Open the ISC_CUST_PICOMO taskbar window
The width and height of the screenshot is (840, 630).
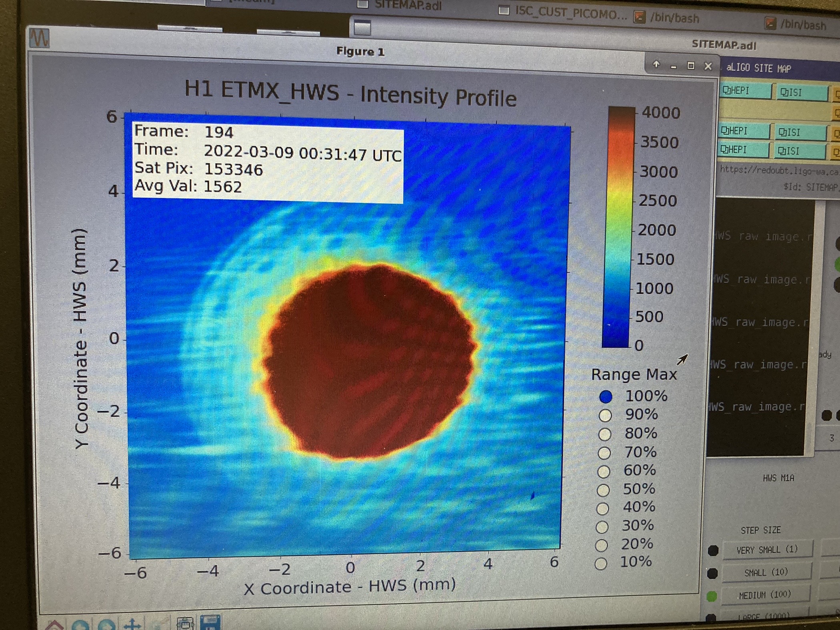563,13
